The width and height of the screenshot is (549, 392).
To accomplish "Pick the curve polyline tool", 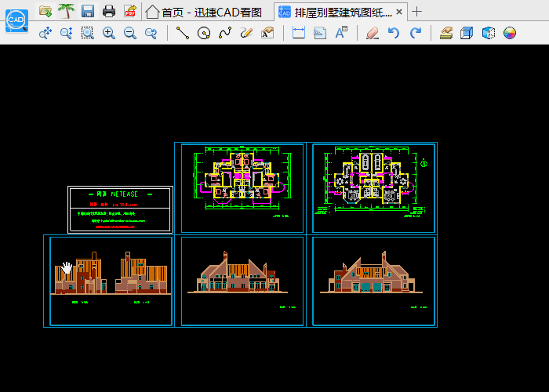I will click(x=225, y=33).
